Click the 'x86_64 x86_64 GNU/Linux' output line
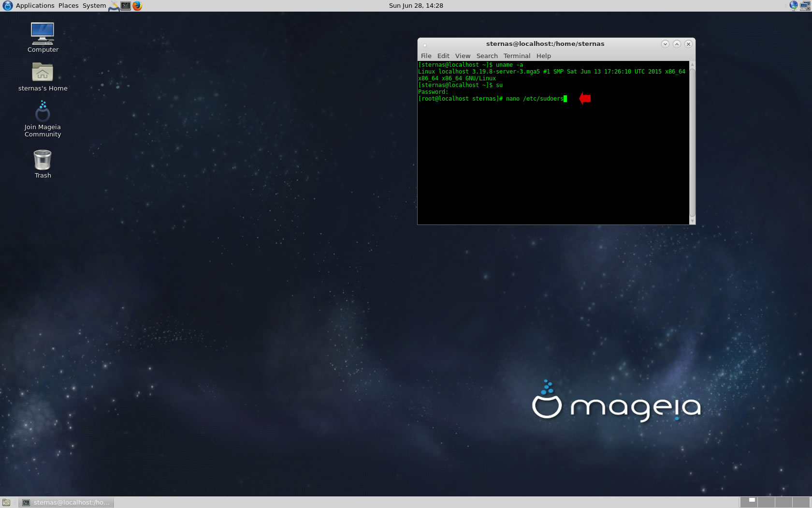 [457, 78]
